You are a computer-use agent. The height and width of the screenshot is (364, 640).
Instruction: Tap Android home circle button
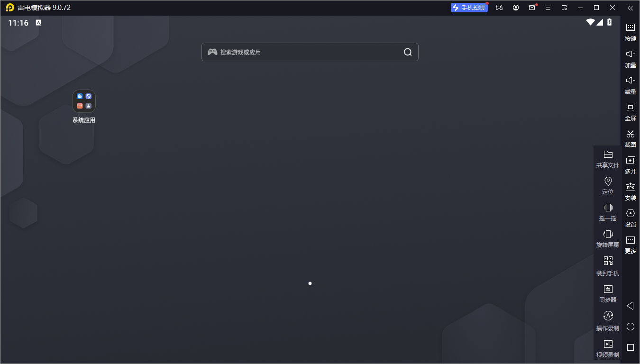(631, 327)
